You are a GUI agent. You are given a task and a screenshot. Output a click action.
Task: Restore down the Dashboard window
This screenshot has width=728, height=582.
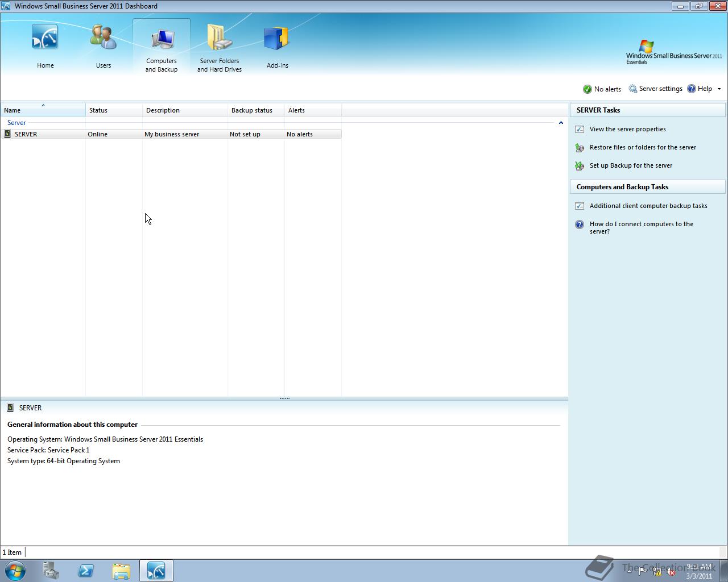coord(699,6)
